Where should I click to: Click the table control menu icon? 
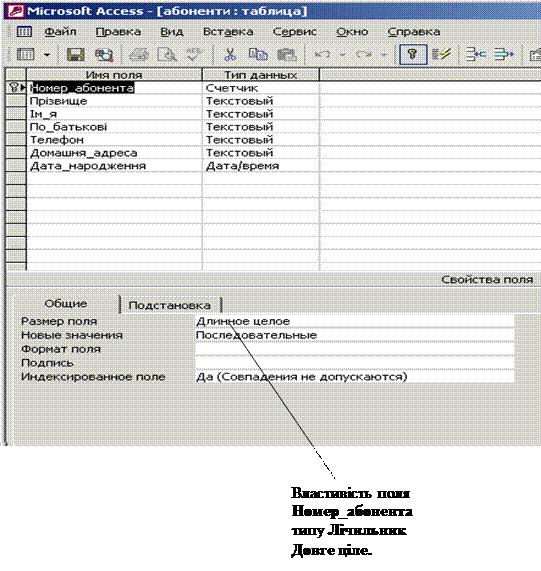tap(24, 32)
